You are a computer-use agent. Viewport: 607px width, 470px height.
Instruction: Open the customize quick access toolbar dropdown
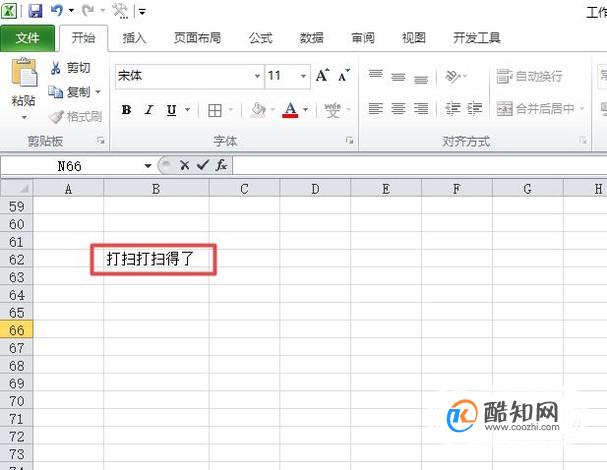pos(142,12)
